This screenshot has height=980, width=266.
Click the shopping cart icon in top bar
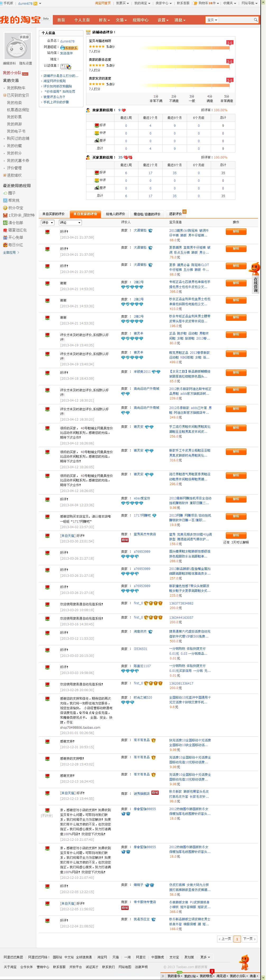click(195, 3)
